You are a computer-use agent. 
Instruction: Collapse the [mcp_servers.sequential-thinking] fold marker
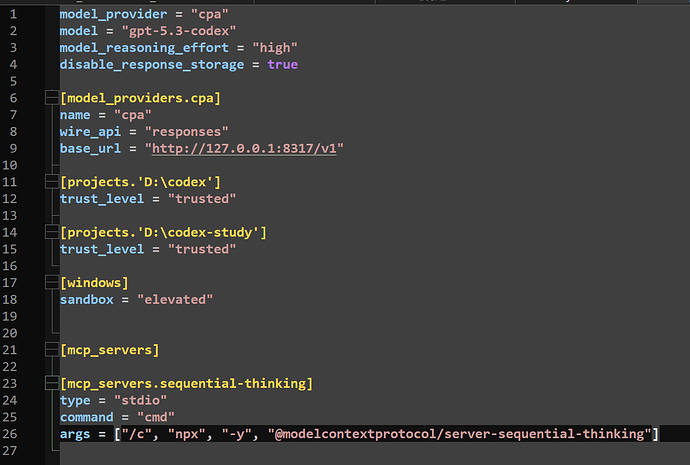click(x=52, y=383)
